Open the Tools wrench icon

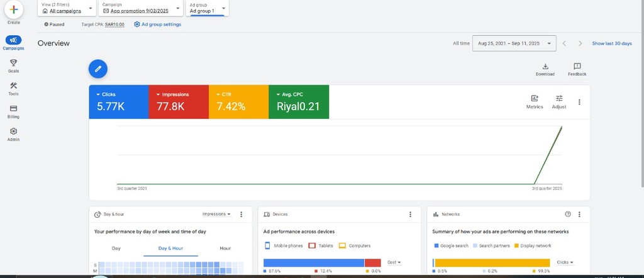[13, 86]
